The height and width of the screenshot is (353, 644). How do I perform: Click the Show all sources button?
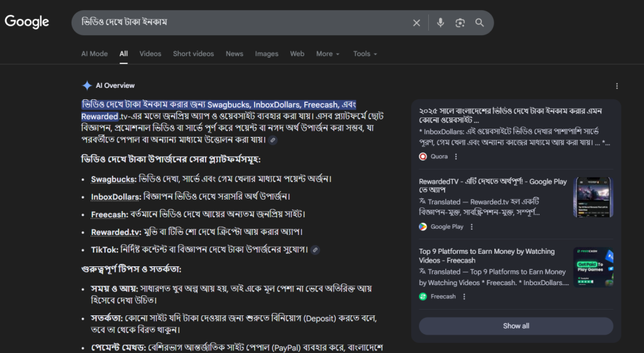[x=516, y=326]
